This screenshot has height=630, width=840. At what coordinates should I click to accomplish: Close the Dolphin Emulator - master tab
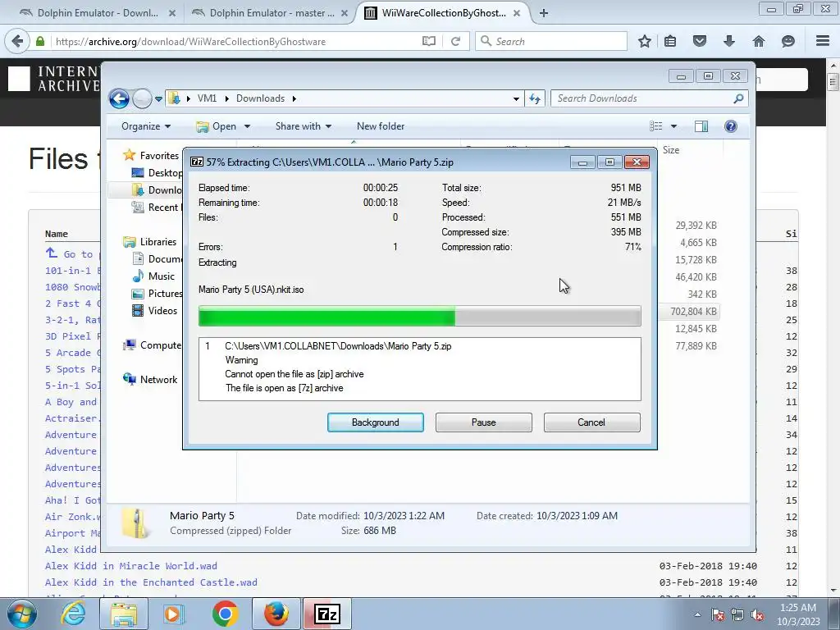345,13
